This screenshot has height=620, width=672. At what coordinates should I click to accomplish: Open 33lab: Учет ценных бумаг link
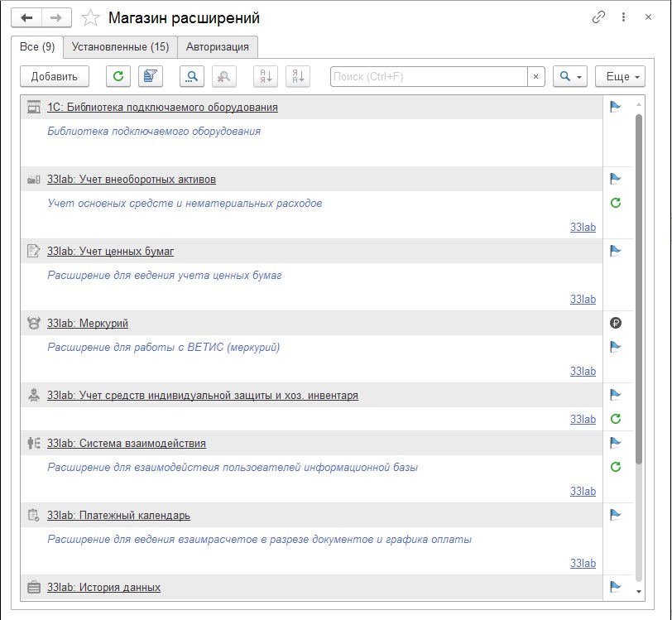tap(111, 252)
